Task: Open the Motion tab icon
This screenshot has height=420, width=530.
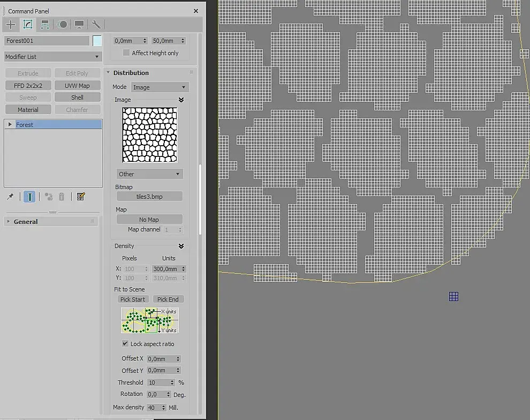Action: [62, 24]
